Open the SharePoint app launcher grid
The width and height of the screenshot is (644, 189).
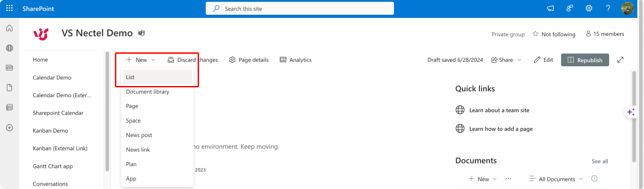coord(9,9)
